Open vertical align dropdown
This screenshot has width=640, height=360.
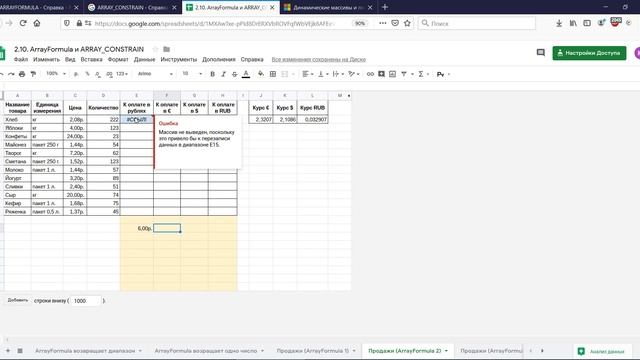click(322, 74)
